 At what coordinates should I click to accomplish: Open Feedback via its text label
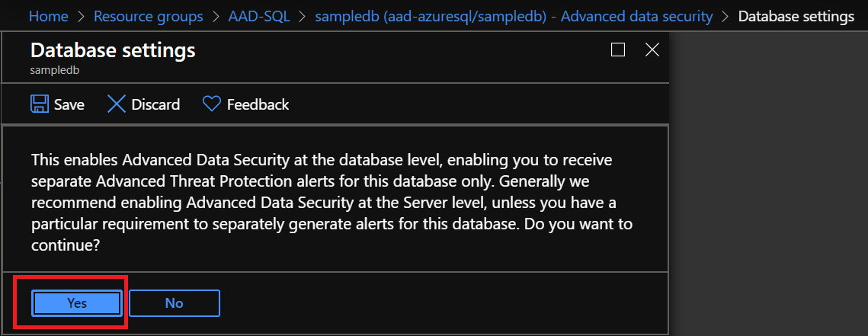(258, 104)
